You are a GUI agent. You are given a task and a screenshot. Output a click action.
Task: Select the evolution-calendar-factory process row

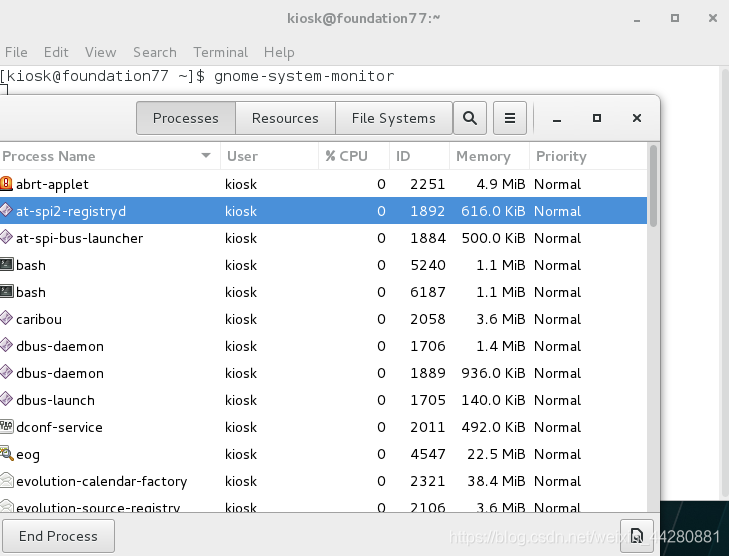[x=324, y=480]
